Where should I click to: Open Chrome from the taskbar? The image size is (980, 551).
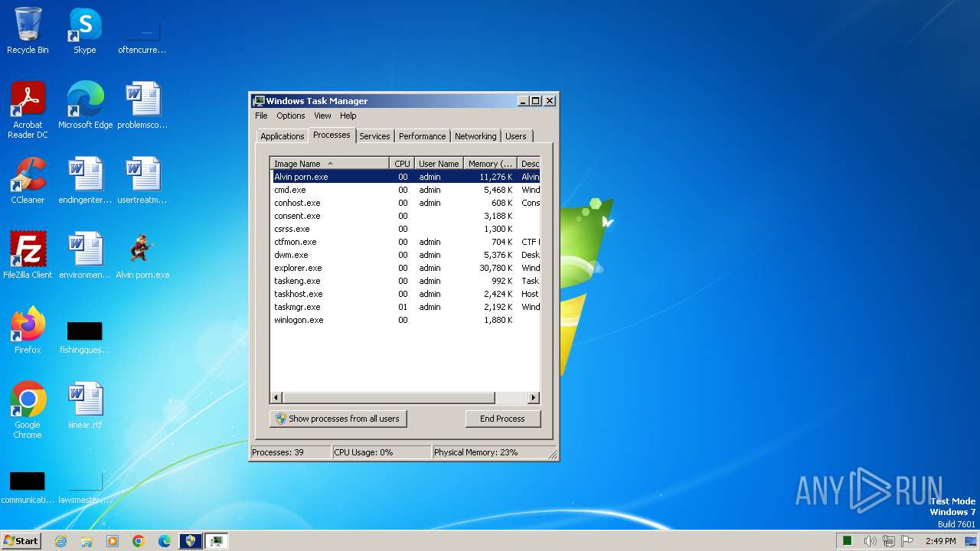(139, 541)
